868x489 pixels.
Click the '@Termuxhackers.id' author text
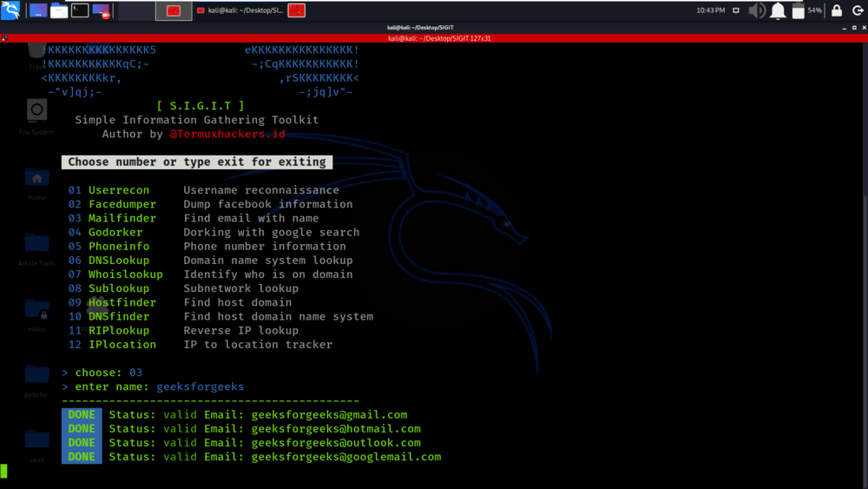point(227,134)
